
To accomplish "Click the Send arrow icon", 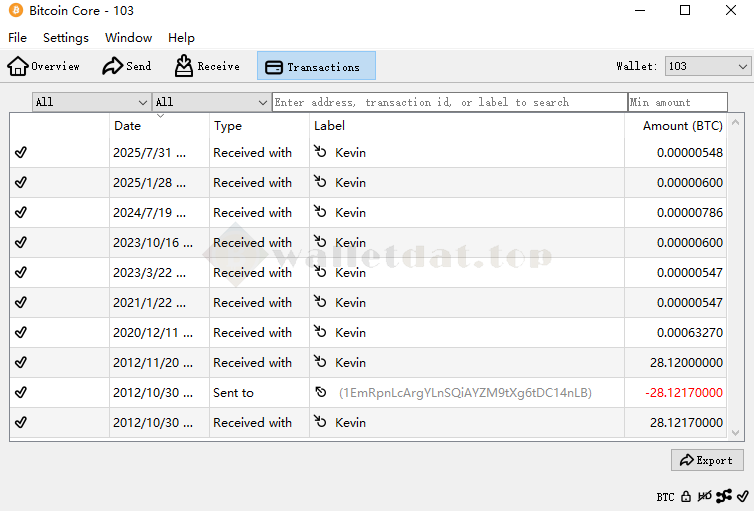I will pyautogui.click(x=113, y=66).
